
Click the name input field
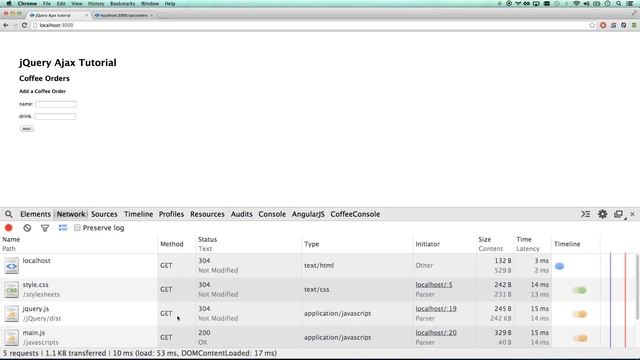tap(56, 104)
